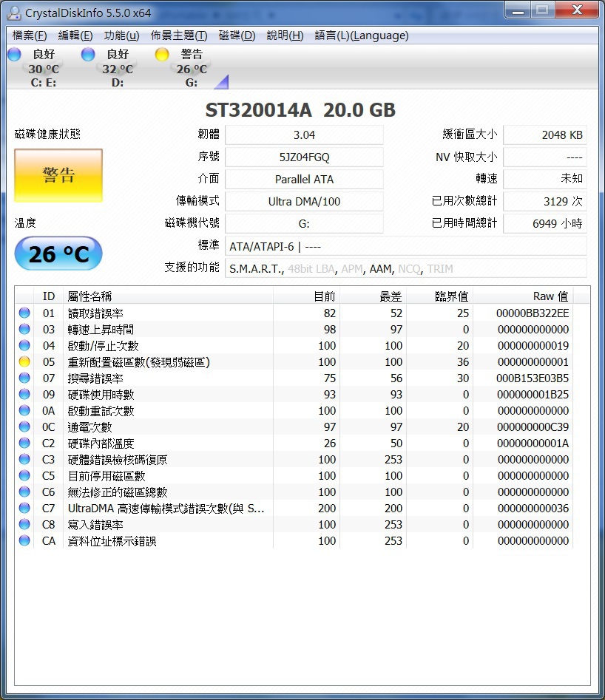
Task: Select the 硬碟使用時數 attribute row
Action: coord(294,394)
